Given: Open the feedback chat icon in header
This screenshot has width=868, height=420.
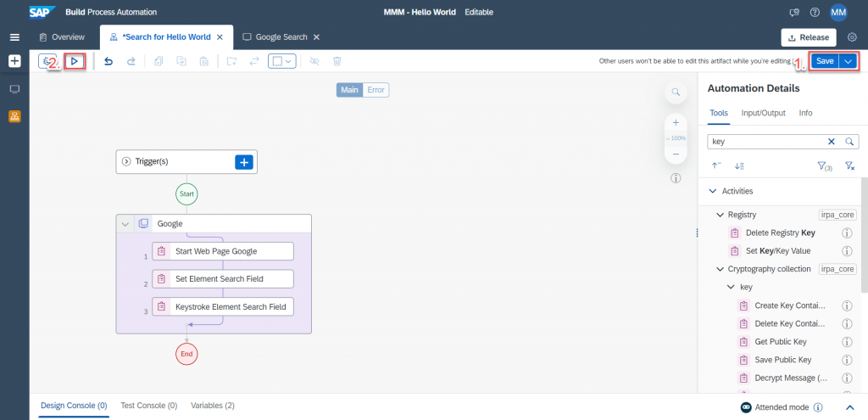Looking at the screenshot, I should [x=794, y=12].
